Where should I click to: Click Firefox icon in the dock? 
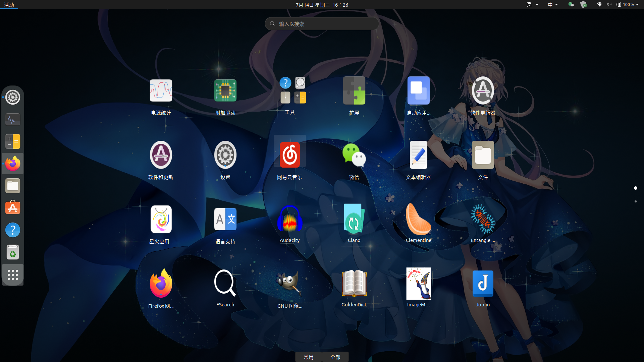(x=13, y=164)
